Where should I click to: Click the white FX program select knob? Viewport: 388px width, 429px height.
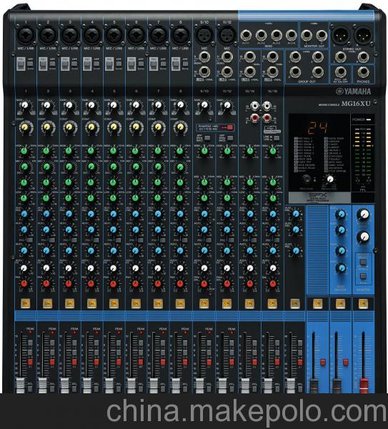330,179
